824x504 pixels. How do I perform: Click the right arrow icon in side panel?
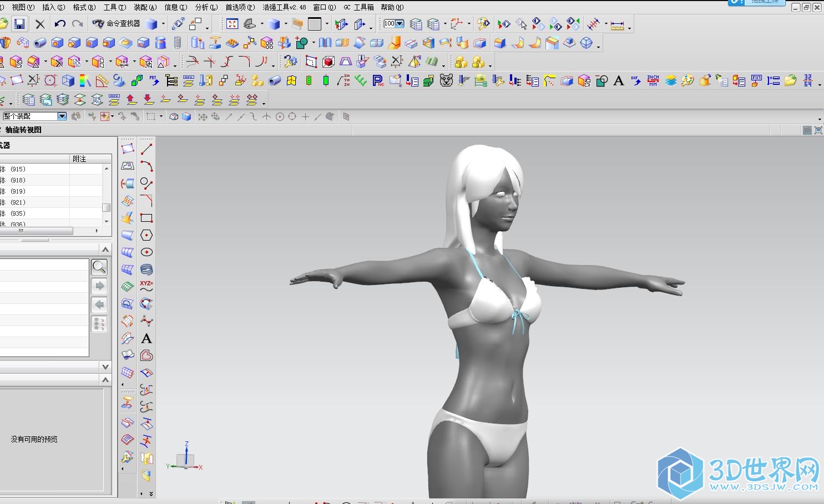point(99,286)
